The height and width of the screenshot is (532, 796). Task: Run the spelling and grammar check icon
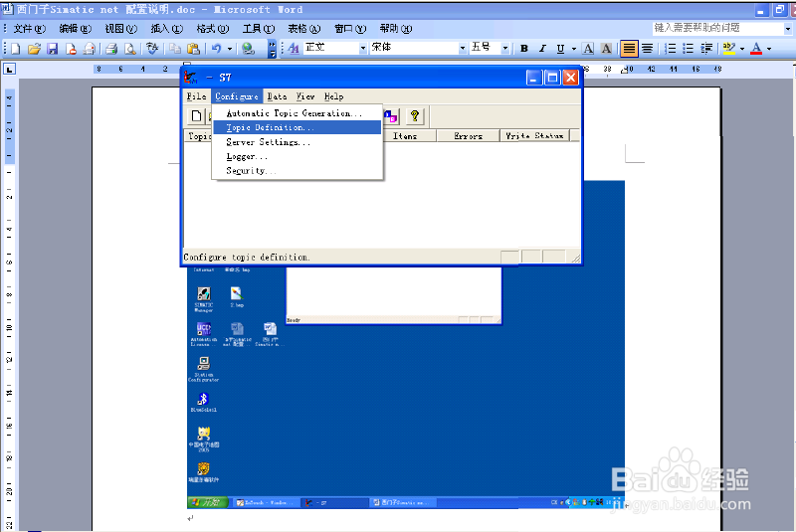coord(152,49)
